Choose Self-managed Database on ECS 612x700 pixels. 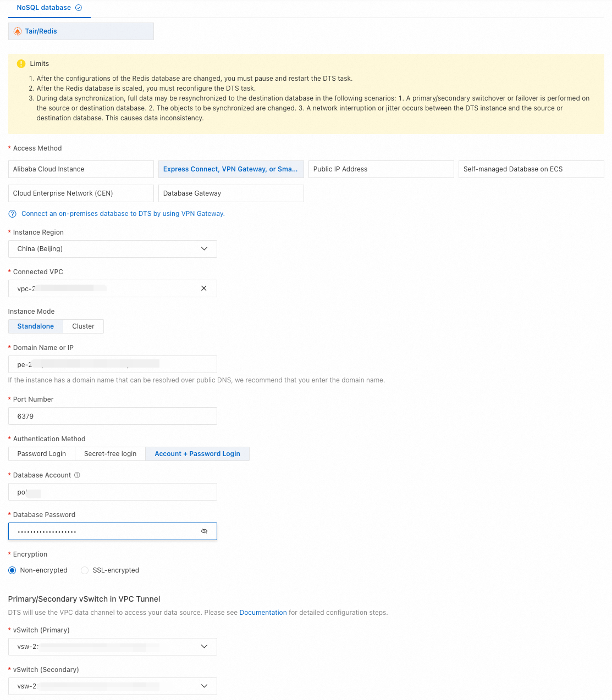coord(531,169)
